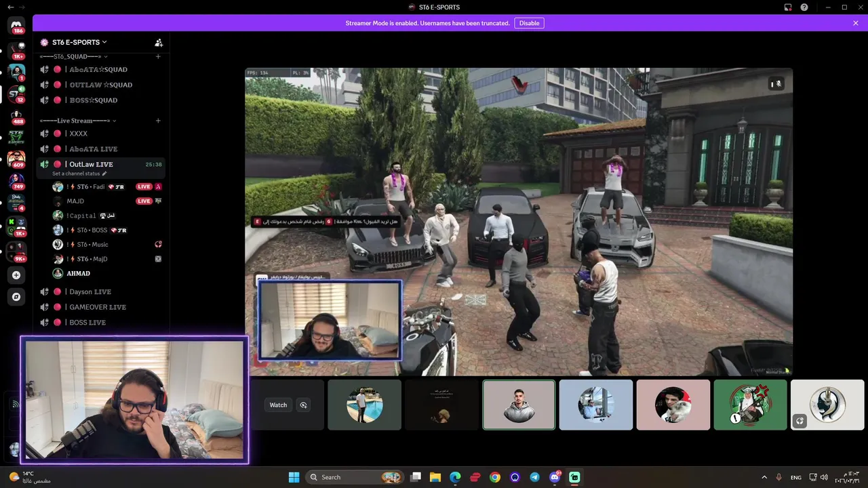The height and width of the screenshot is (488, 868).
Task: Click the Add a Server plus icon
Action: click(16, 275)
